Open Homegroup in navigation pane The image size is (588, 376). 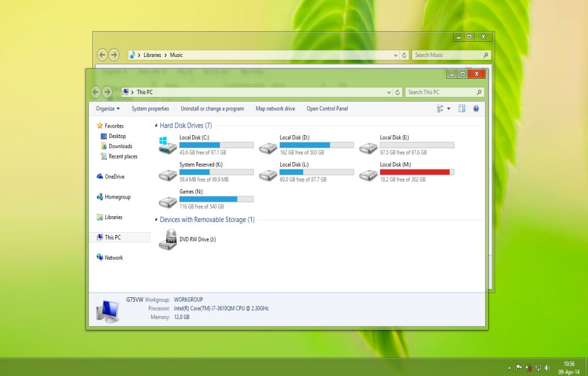tap(118, 197)
